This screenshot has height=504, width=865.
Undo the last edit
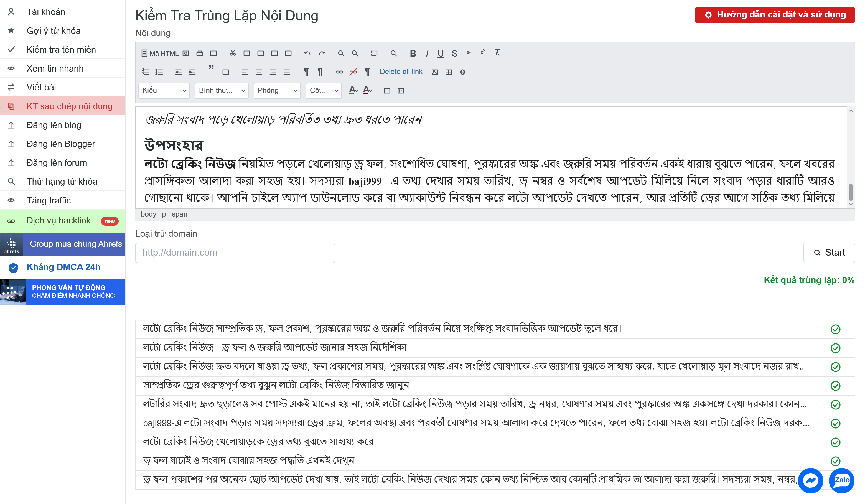[x=307, y=53]
